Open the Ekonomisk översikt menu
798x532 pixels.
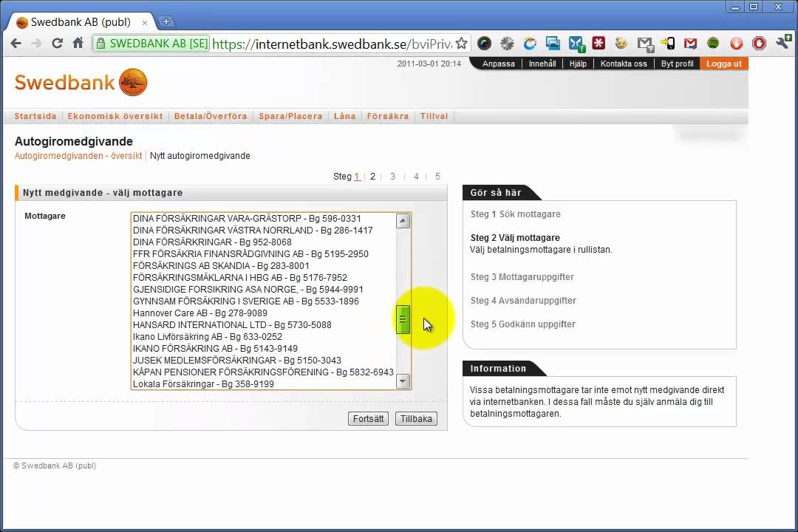coord(115,116)
